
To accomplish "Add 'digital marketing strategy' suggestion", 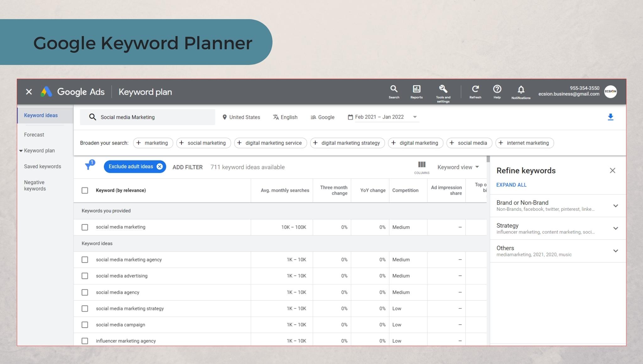I will pyautogui.click(x=347, y=143).
